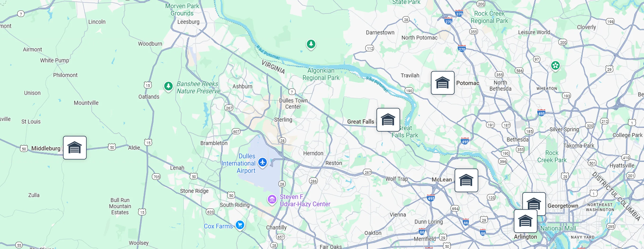Select the green flower pin near Wheaton
This screenshot has height=249, width=644.
(x=555, y=66)
